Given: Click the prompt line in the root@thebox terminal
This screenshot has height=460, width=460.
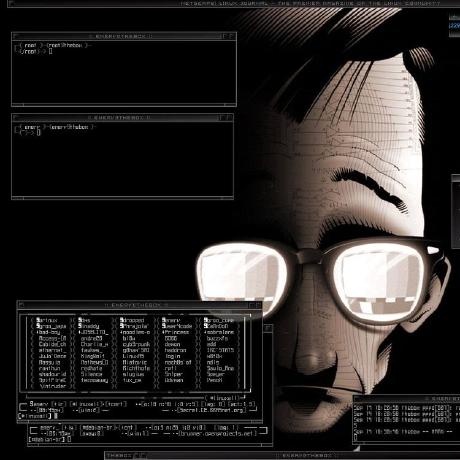Looking at the screenshot, I should [x=33, y=51].
